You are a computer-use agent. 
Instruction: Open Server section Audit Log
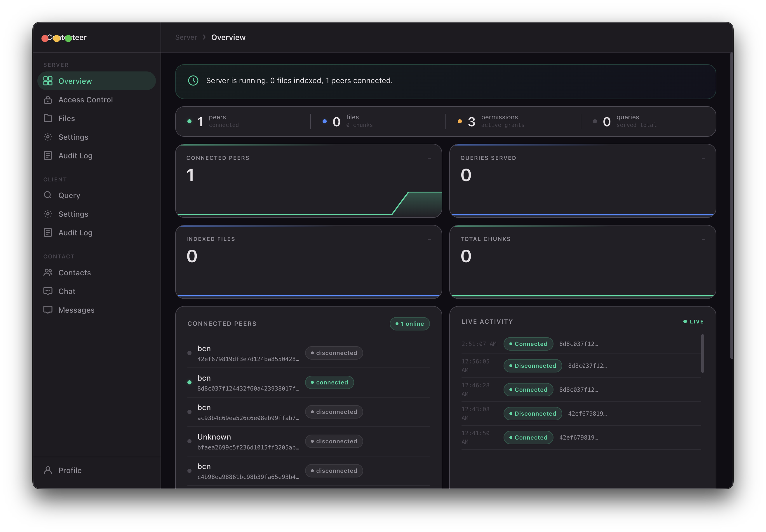pos(75,156)
